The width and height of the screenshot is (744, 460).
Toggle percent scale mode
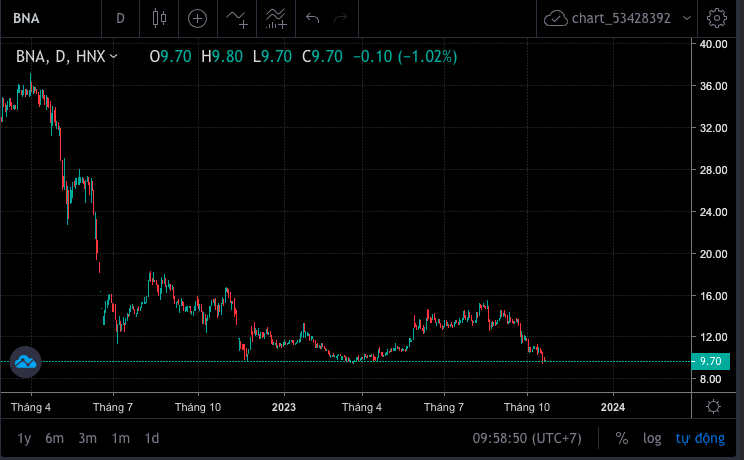[622, 438]
